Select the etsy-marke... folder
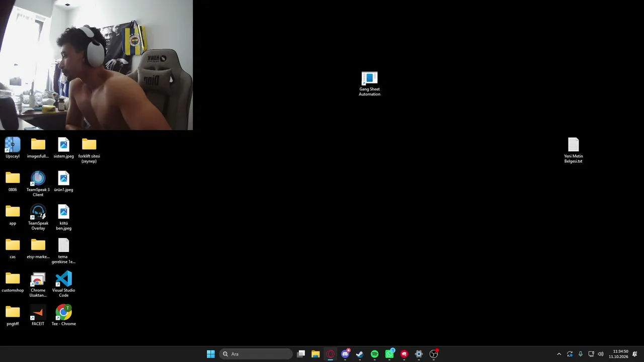Image resolution: width=644 pixels, height=362 pixels. 38,248
